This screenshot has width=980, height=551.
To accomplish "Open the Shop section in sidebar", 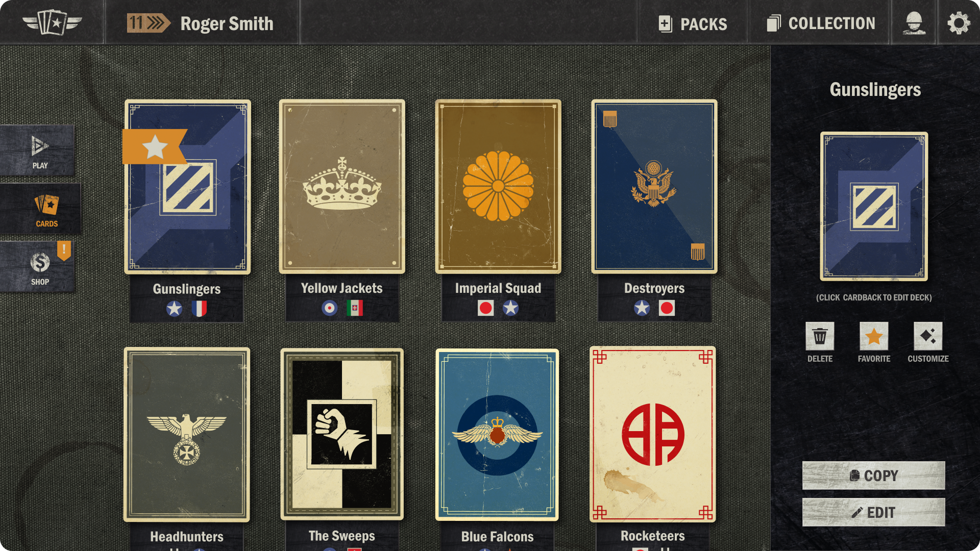I will click(x=38, y=267).
